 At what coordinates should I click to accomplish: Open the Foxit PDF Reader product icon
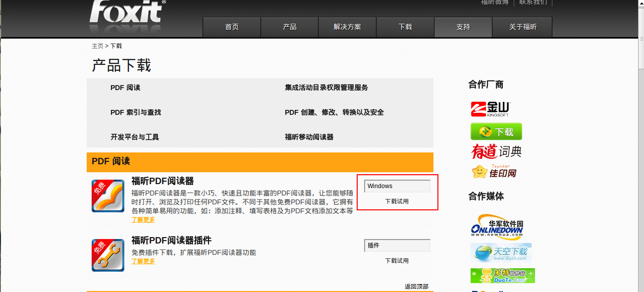click(x=108, y=196)
